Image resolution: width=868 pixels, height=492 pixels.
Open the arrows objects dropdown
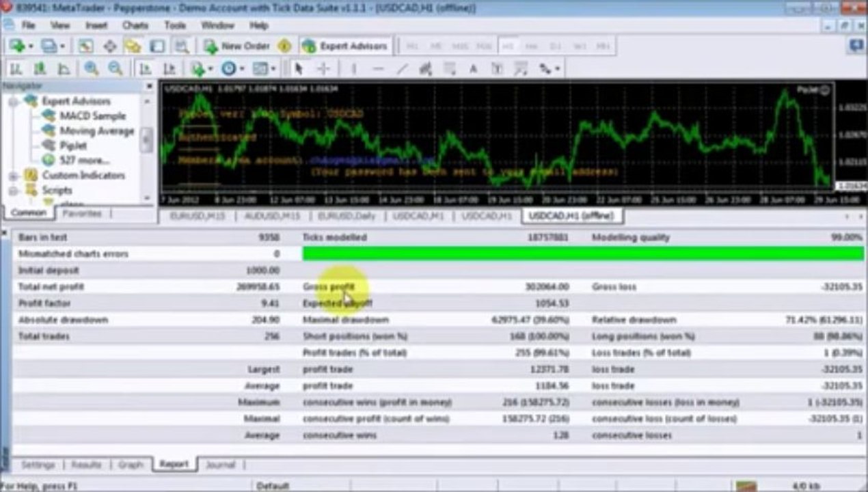tap(557, 69)
